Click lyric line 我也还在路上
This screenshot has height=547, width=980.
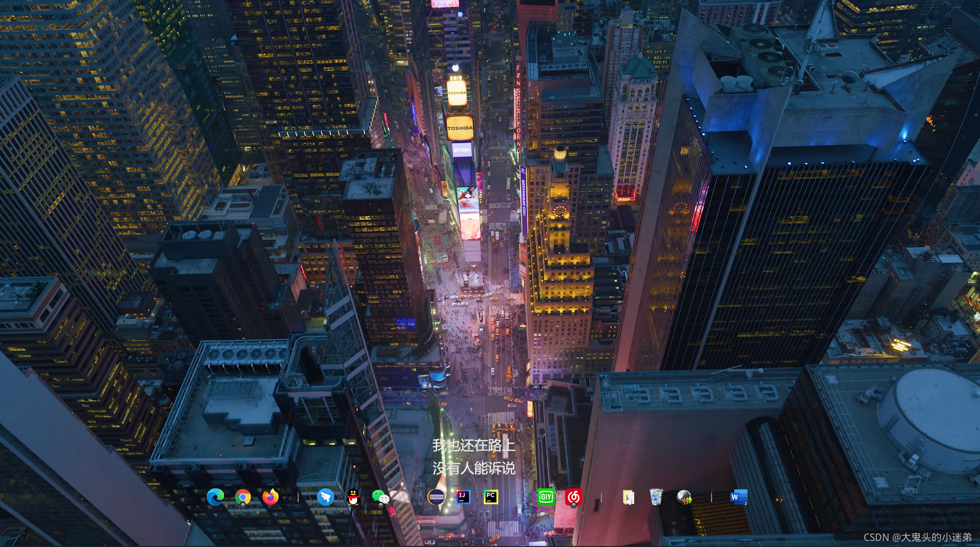474,445
